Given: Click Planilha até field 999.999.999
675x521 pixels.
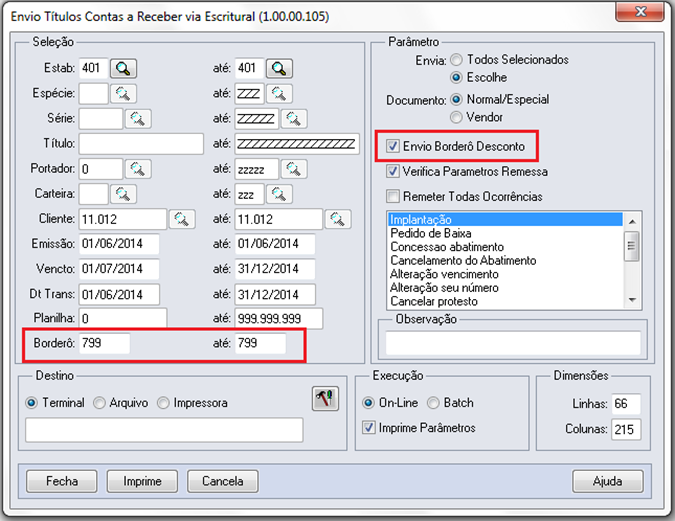Looking at the screenshot, I should point(279,319).
